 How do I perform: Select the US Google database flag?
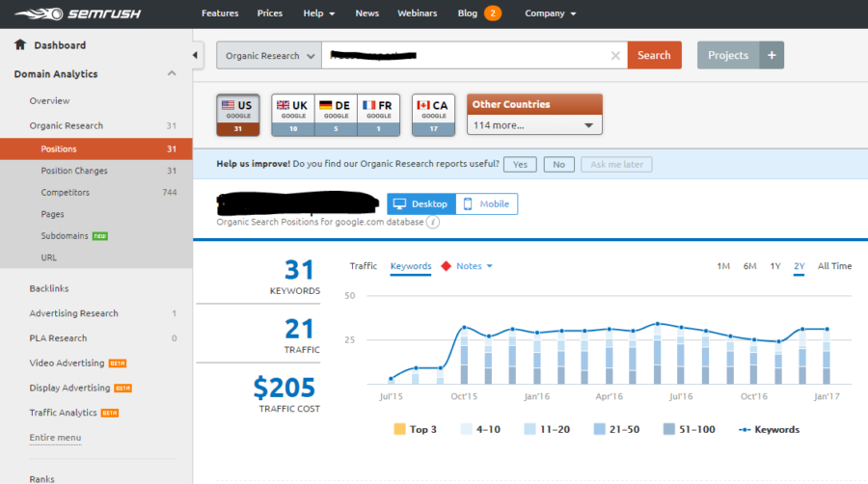coord(238,115)
